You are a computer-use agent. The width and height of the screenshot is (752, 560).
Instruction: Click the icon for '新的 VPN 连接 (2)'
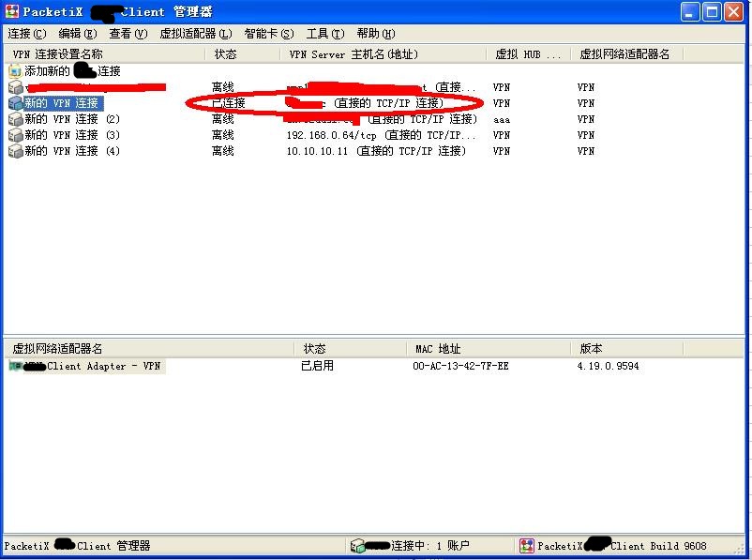coord(15,119)
